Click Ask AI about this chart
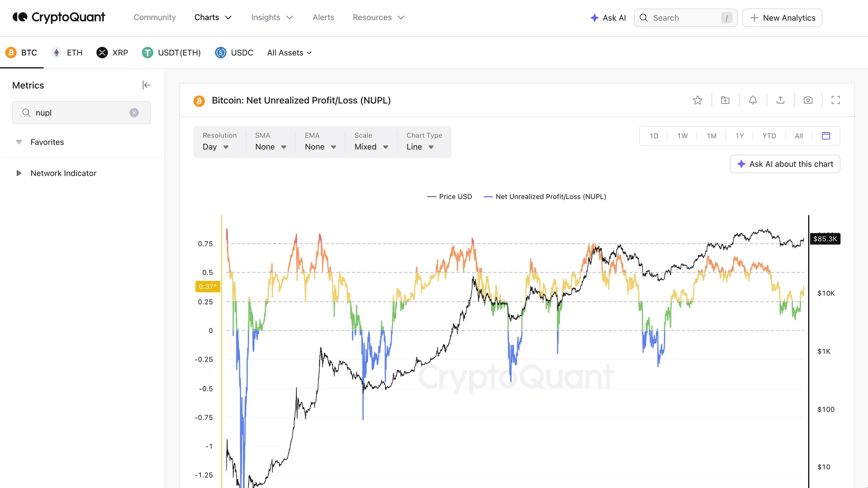 (785, 164)
